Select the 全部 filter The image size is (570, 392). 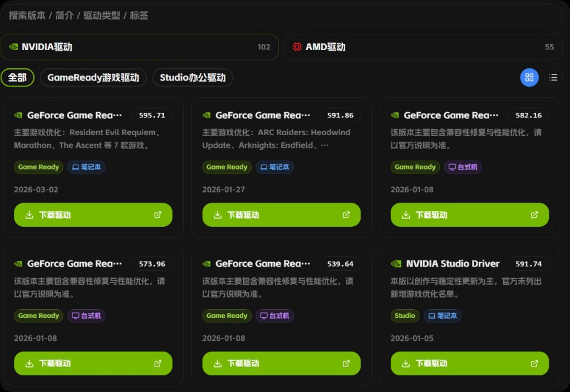17,77
